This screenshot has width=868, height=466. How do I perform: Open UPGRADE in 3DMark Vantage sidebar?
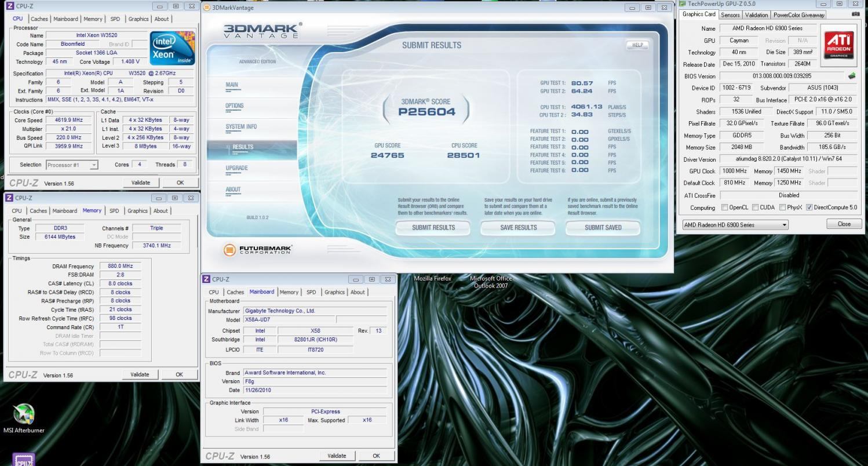236,168
